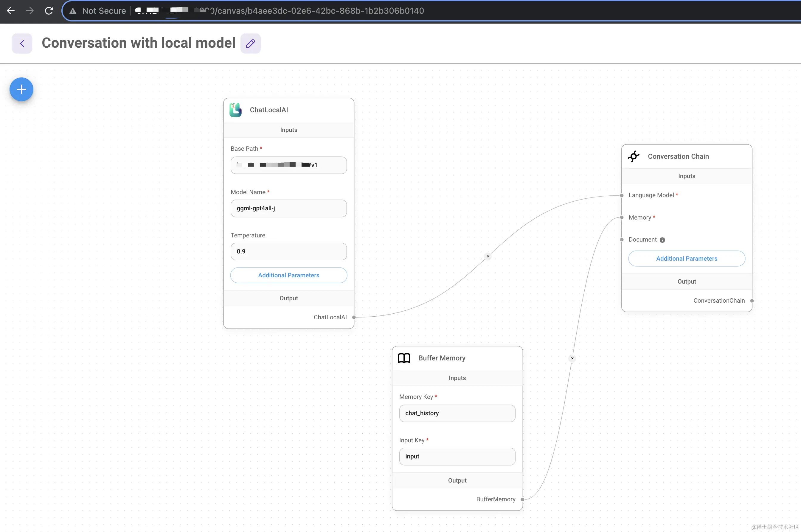Click the browser address bar URL
The width and height of the screenshot is (801, 532).
[279, 11]
